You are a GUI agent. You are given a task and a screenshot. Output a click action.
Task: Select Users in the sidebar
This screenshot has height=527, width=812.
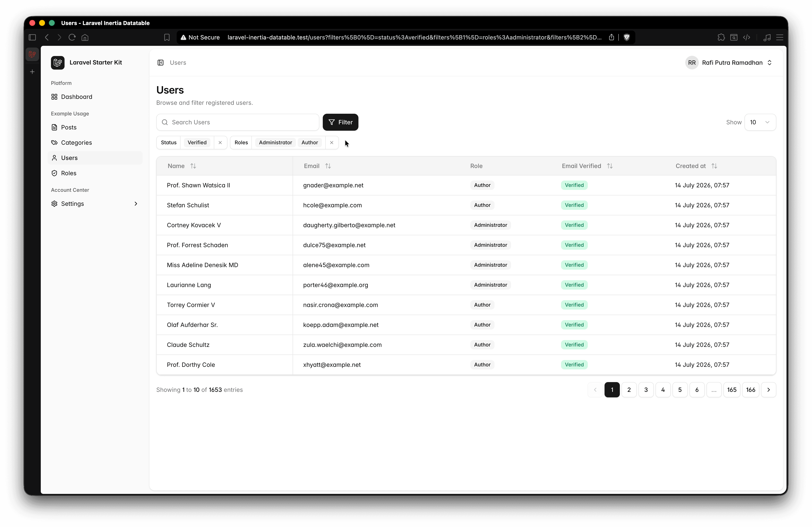(x=95, y=158)
